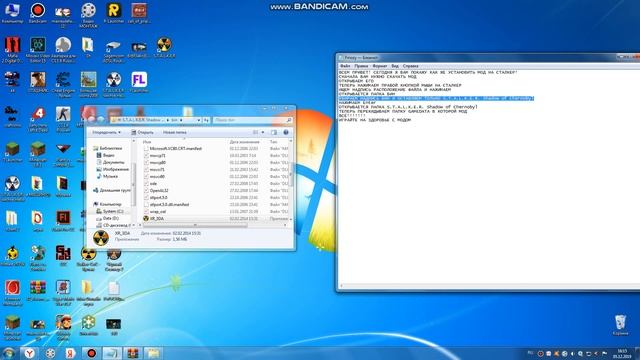The width and height of the screenshot is (640, 360).
Task: Tick checkbox next to msvcp80 file
Action: point(146,162)
